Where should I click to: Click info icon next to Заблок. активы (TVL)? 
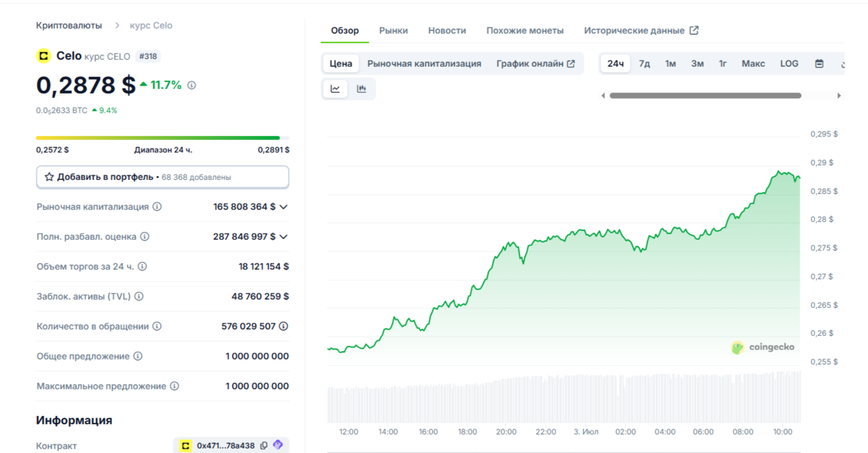139,296
